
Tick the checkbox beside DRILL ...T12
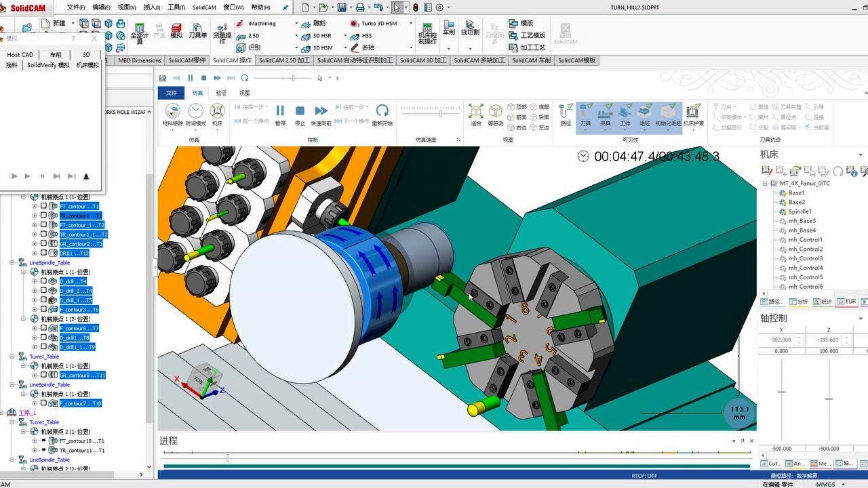(x=44, y=253)
